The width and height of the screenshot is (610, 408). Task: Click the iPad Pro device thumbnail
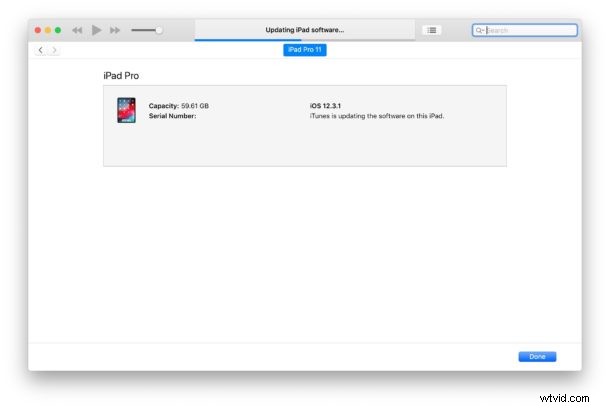[126, 110]
